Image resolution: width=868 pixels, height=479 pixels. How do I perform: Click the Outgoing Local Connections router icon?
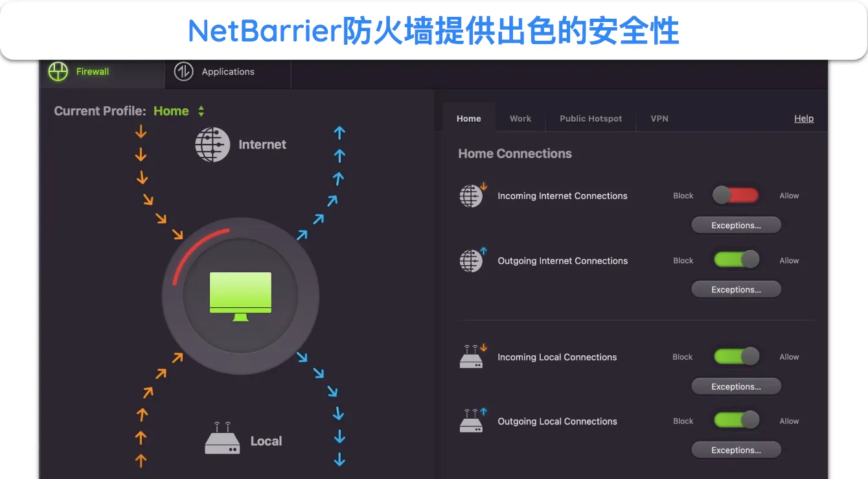[x=472, y=421]
